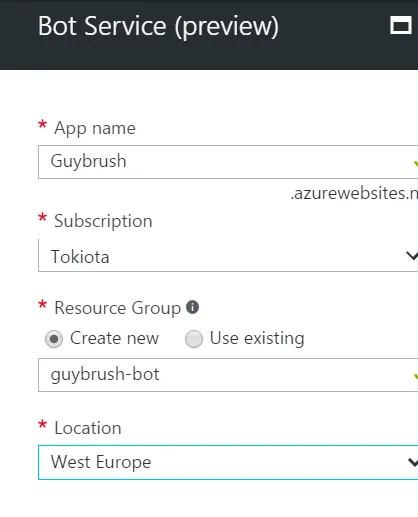Maximize the Bot Service blade
The image size is (418, 517).
coord(400,25)
